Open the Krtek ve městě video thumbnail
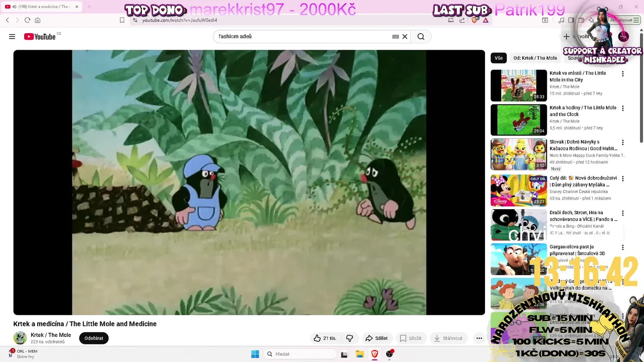The height and width of the screenshot is (362, 644). (x=519, y=85)
